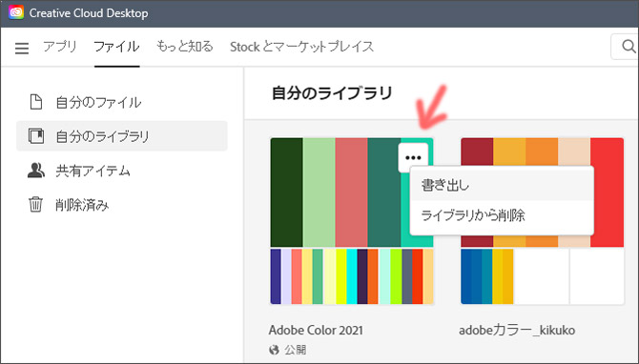Switch to the アプリ tab
This screenshot has height=364, width=639.
tap(60, 47)
